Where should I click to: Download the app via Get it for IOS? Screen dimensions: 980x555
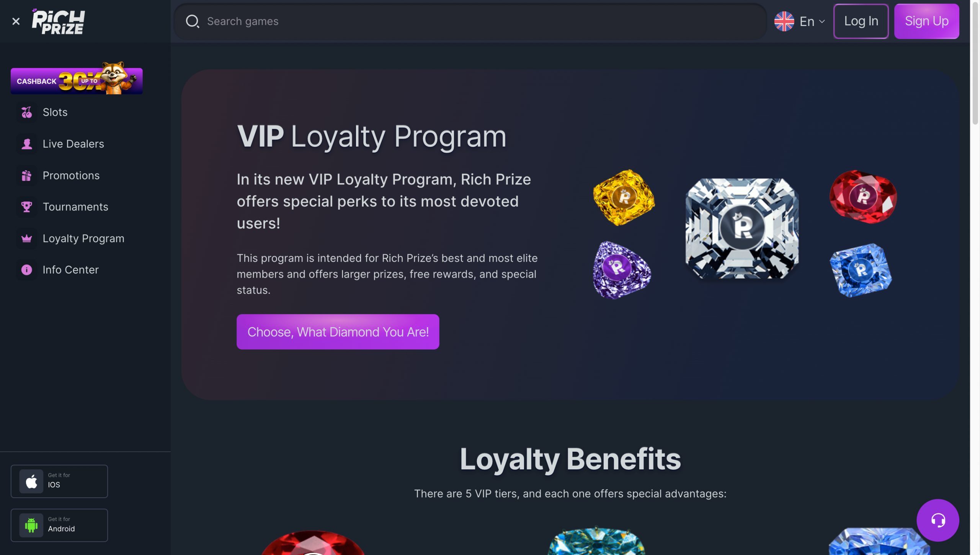pyautogui.click(x=59, y=481)
